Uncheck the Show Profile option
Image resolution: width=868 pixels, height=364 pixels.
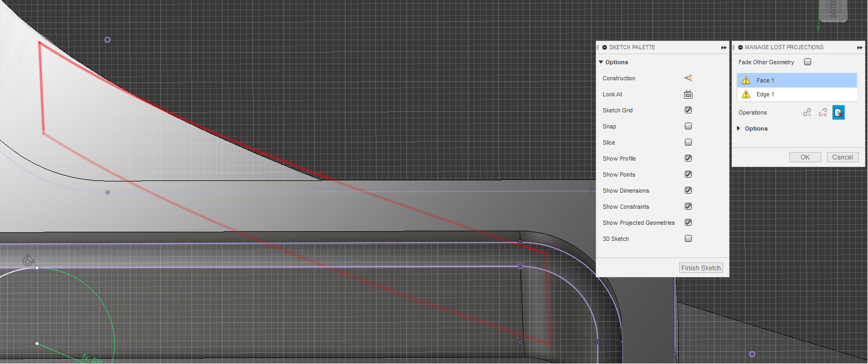[x=688, y=158]
